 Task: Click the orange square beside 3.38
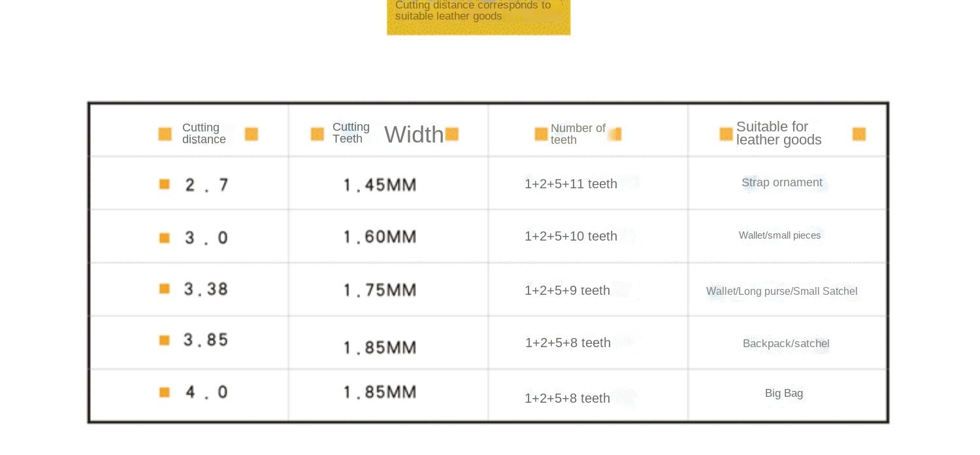pyautogui.click(x=165, y=288)
